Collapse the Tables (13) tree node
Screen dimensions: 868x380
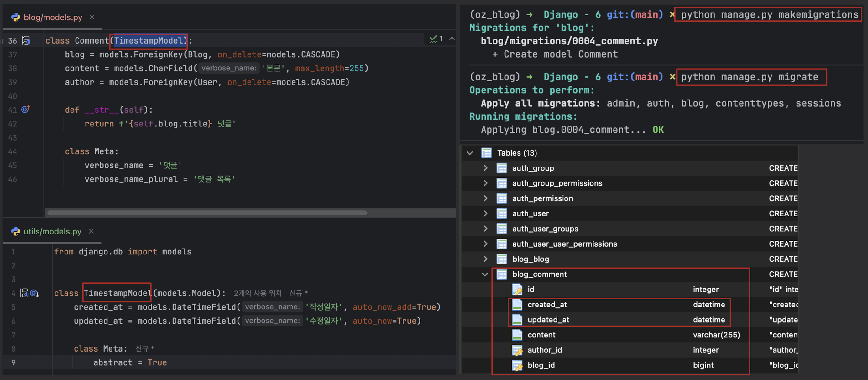click(x=469, y=153)
